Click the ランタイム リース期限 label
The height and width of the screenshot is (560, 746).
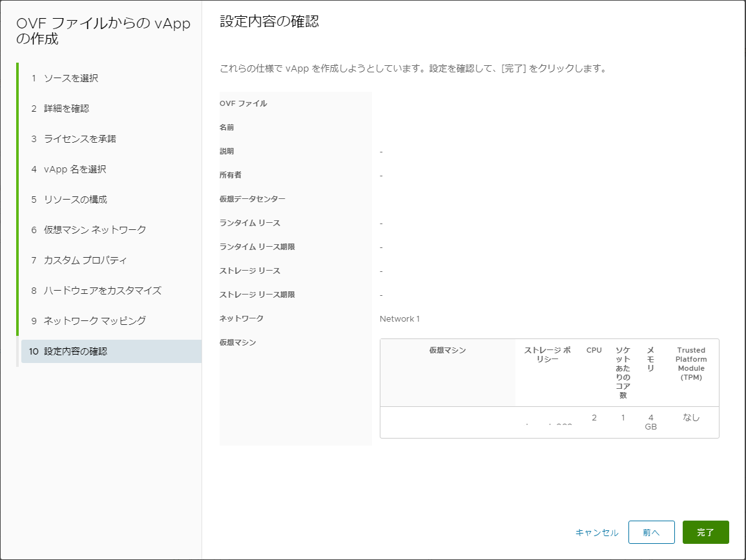tap(257, 247)
